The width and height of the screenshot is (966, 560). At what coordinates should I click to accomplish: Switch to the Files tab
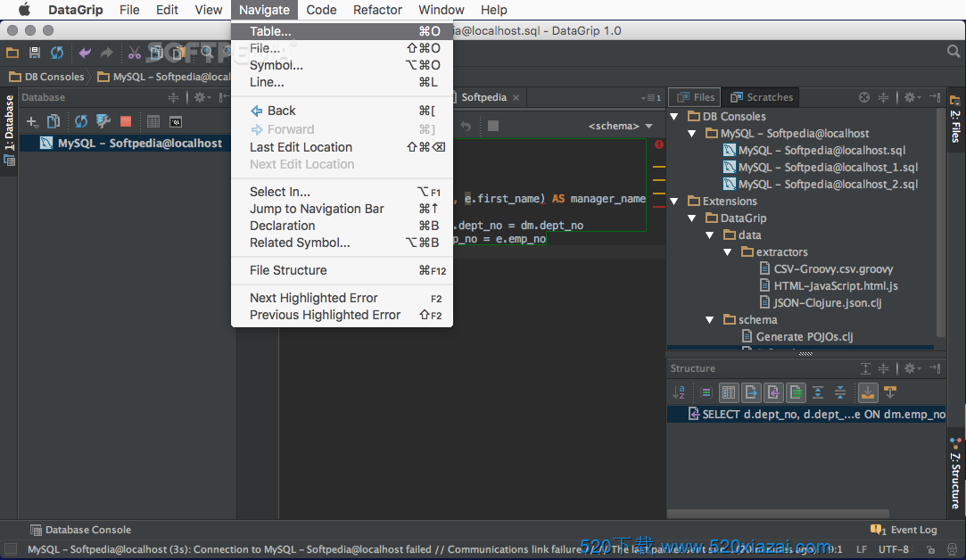696,97
